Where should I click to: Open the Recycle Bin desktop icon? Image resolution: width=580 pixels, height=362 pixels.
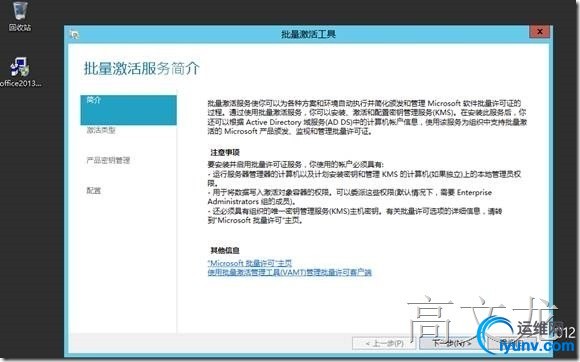(20, 16)
